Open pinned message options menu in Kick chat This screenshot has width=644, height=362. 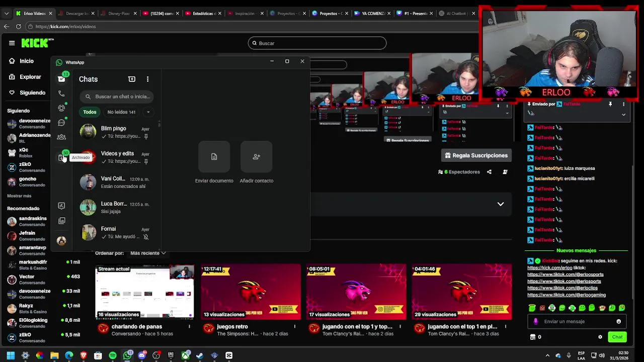[x=623, y=104]
